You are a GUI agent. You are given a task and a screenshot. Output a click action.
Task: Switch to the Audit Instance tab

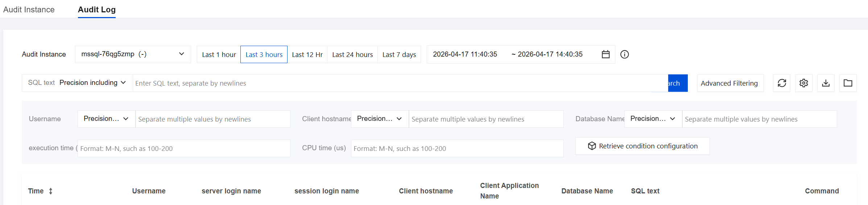tap(29, 10)
